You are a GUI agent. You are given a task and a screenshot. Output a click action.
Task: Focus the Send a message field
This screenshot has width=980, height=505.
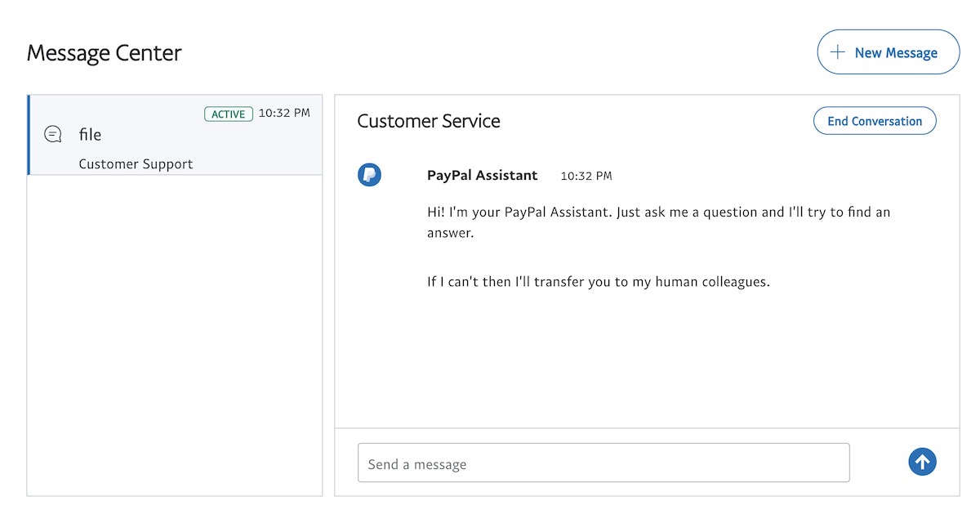(604, 463)
